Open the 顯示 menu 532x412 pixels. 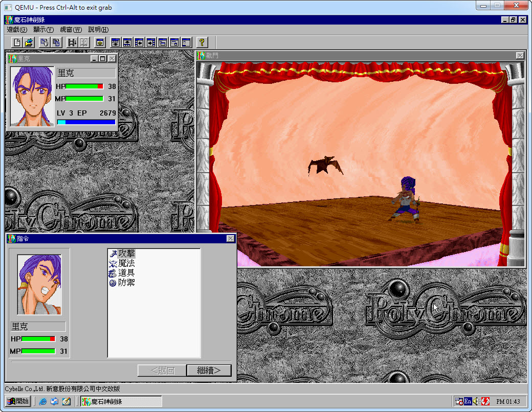tap(43, 30)
